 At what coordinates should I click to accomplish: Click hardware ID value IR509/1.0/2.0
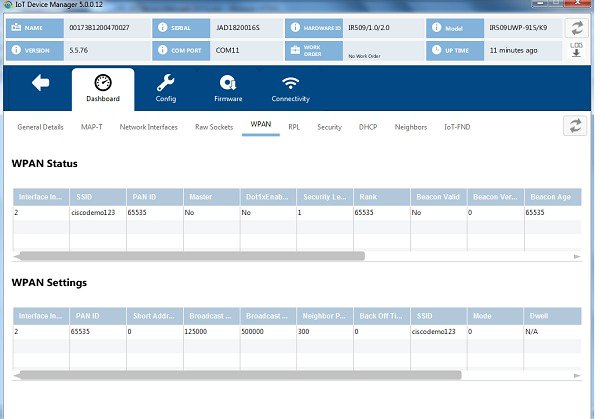pyautogui.click(x=368, y=28)
